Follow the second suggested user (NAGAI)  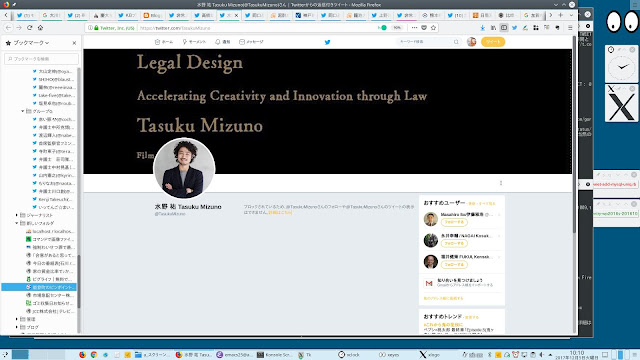point(454,243)
